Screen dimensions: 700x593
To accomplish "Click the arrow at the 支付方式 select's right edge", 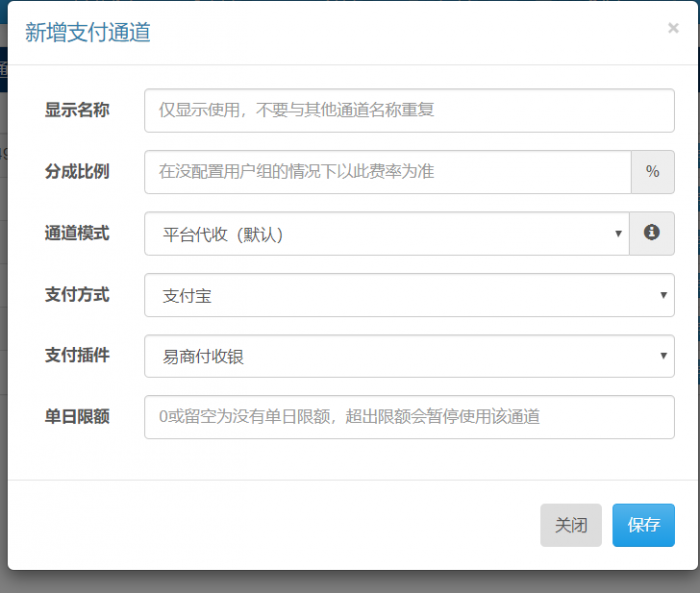I will click(663, 295).
